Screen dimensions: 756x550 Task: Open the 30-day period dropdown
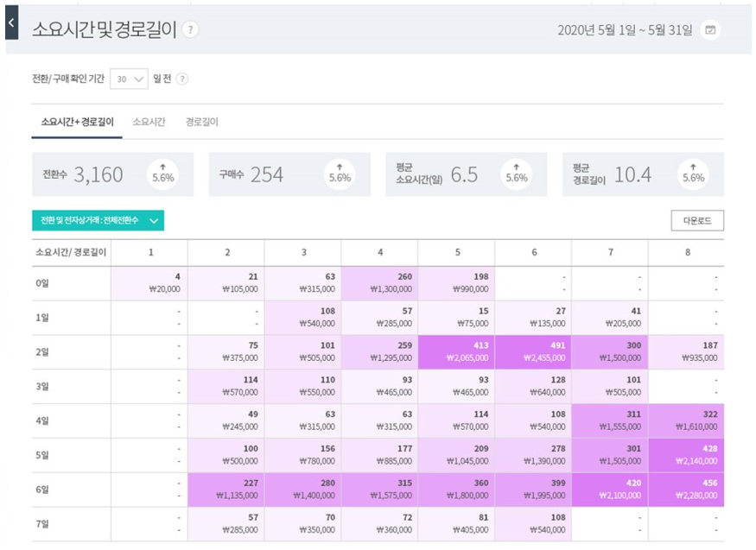click(x=130, y=79)
